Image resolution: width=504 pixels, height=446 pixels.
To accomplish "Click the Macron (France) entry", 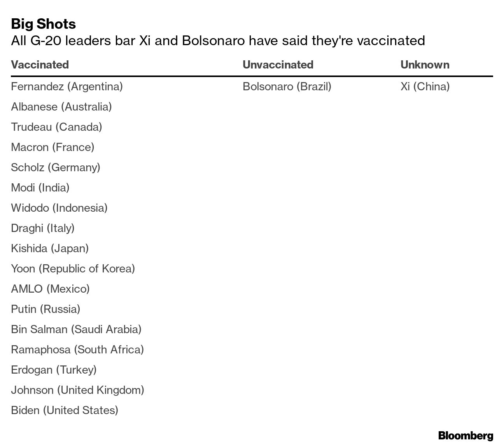I will point(52,147).
